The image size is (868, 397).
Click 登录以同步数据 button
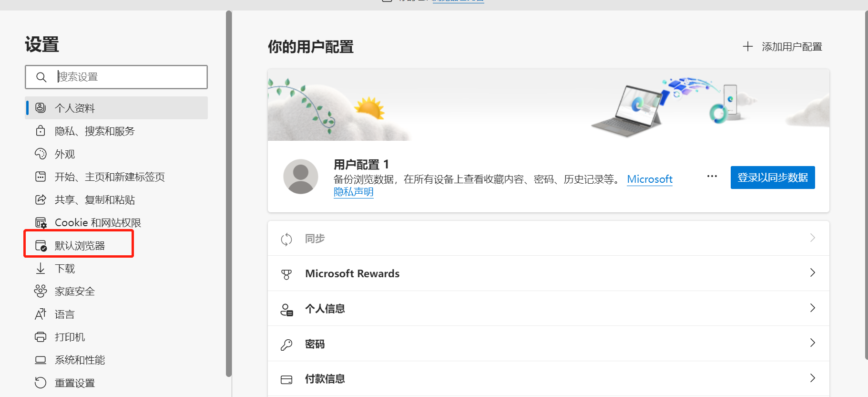pyautogui.click(x=772, y=178)
